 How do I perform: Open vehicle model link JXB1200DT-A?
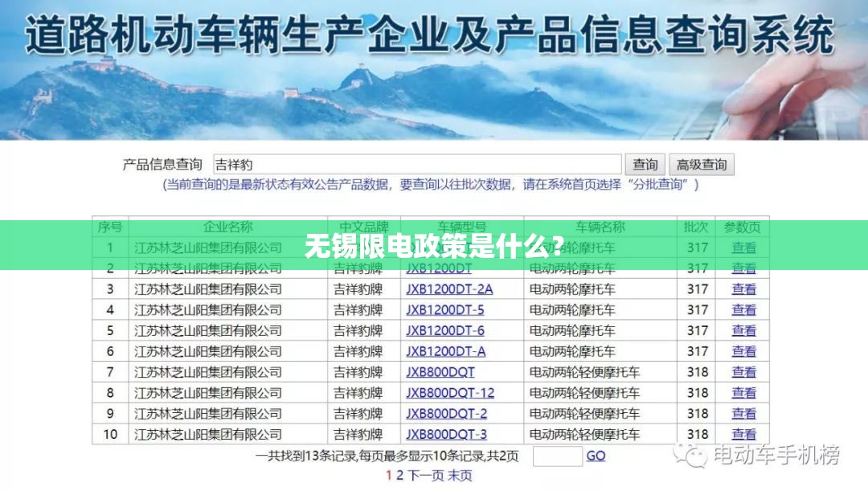click(445, 351)
